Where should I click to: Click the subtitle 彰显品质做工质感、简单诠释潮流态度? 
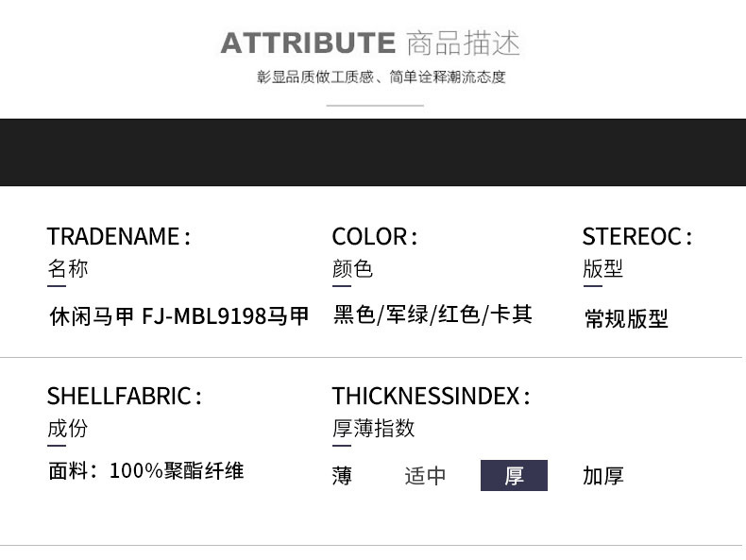(381, 77)
